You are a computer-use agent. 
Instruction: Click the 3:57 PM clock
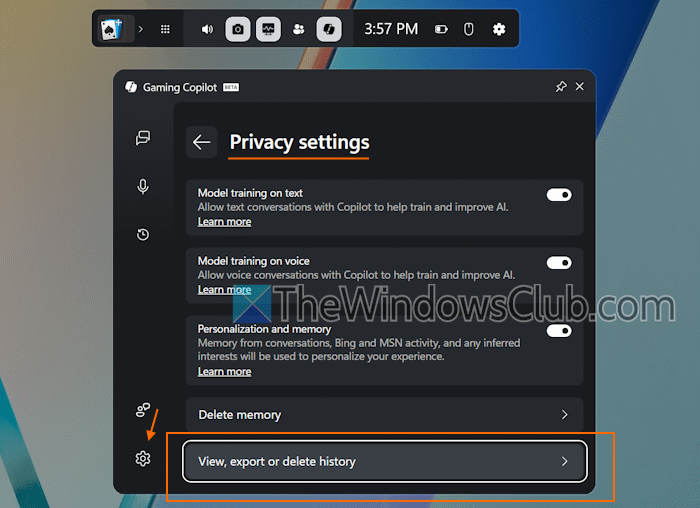coord(391,29)
